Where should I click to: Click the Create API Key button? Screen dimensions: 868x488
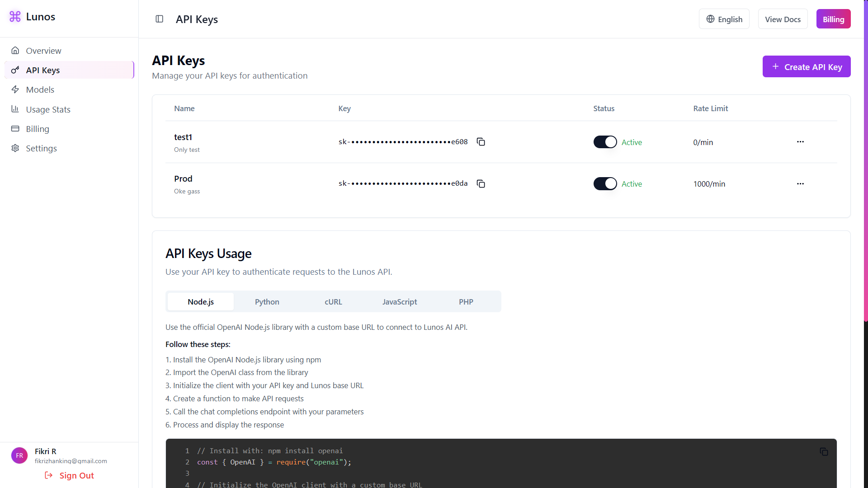click(x=806, y=67)
